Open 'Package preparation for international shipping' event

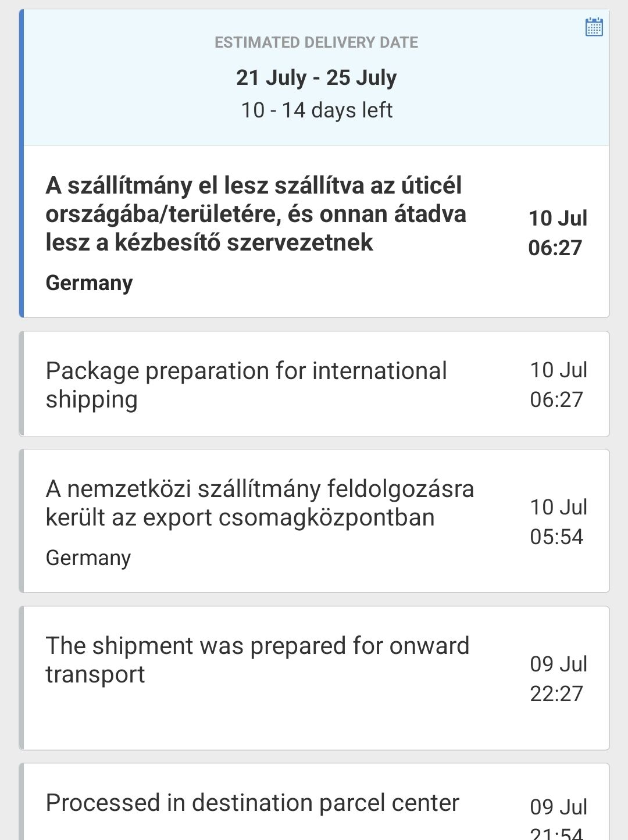tap(314, 384)
